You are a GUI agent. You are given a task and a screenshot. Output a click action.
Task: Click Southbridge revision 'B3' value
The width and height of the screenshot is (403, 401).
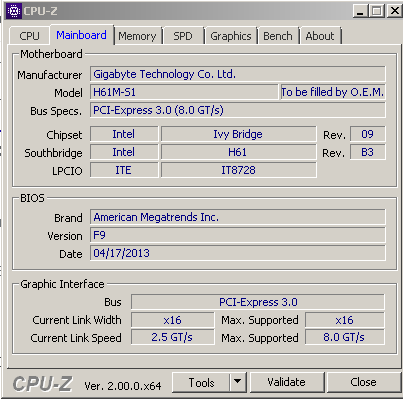coord(368,152)
